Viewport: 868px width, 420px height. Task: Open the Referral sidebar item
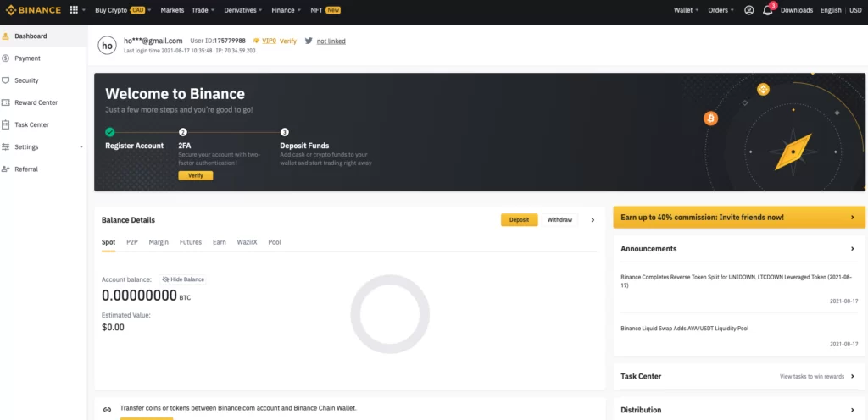(x=43, y=169)
